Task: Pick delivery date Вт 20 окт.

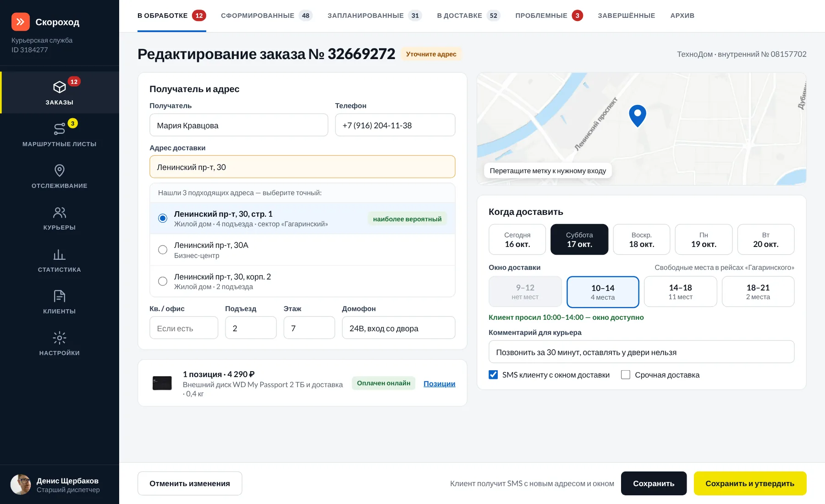Action: (766, 239)
